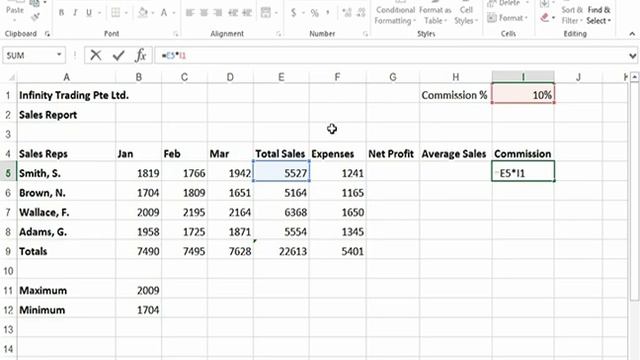Click the 'Net Profit' header cell
This screenshot has width=640, height=360.
[393, 153]
